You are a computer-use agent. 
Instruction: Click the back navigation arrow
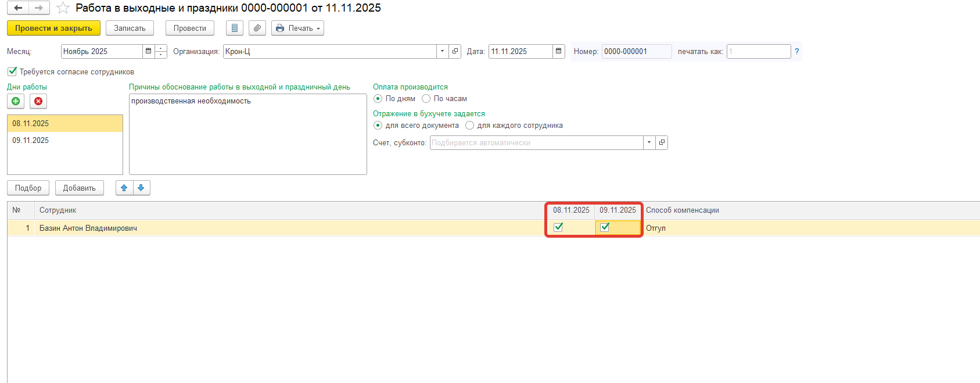click(x=18, y=8)
